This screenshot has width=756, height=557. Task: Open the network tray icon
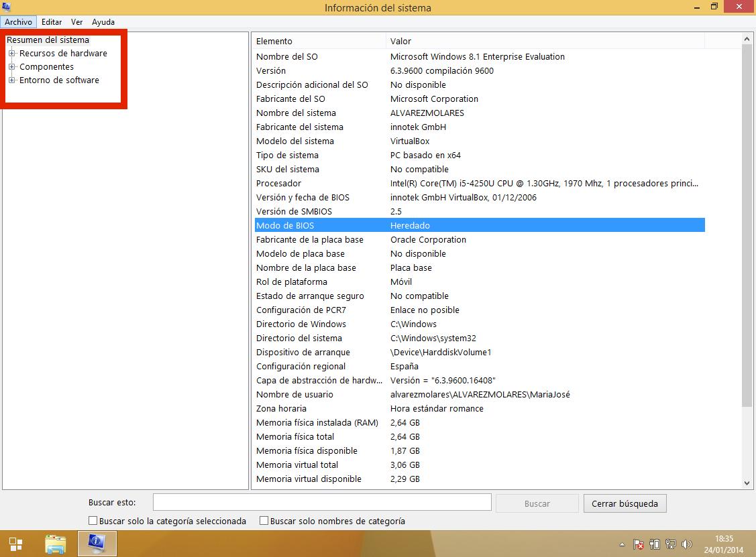670,544
